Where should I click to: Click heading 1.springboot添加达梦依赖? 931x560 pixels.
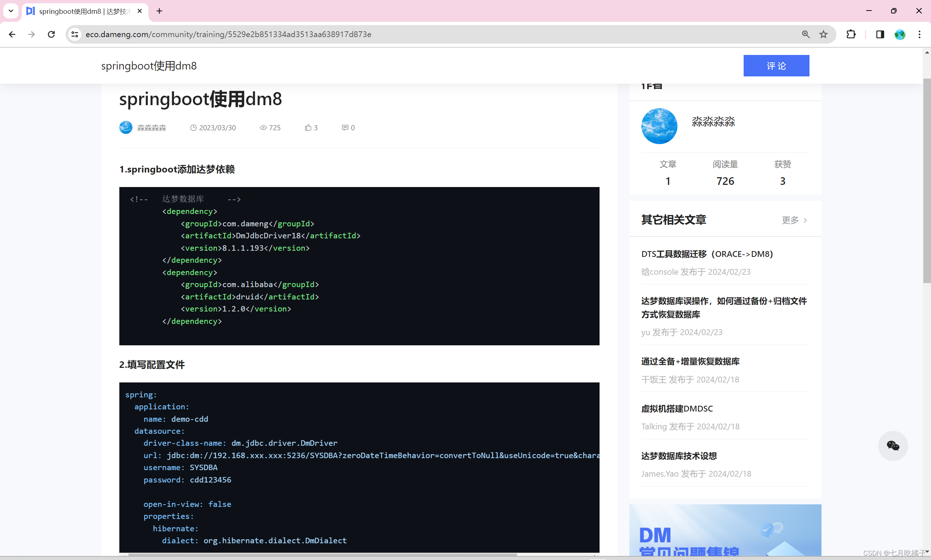pos(177,170)
